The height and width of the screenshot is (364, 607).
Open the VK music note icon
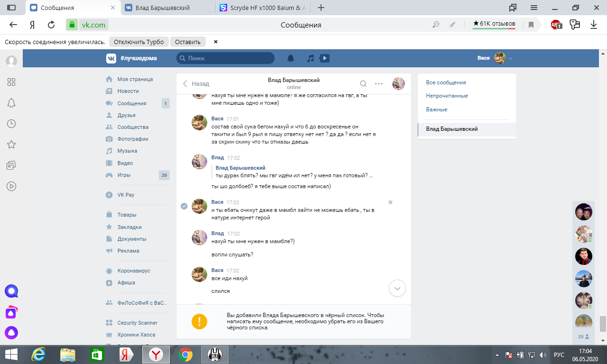(x=311, y=58)
